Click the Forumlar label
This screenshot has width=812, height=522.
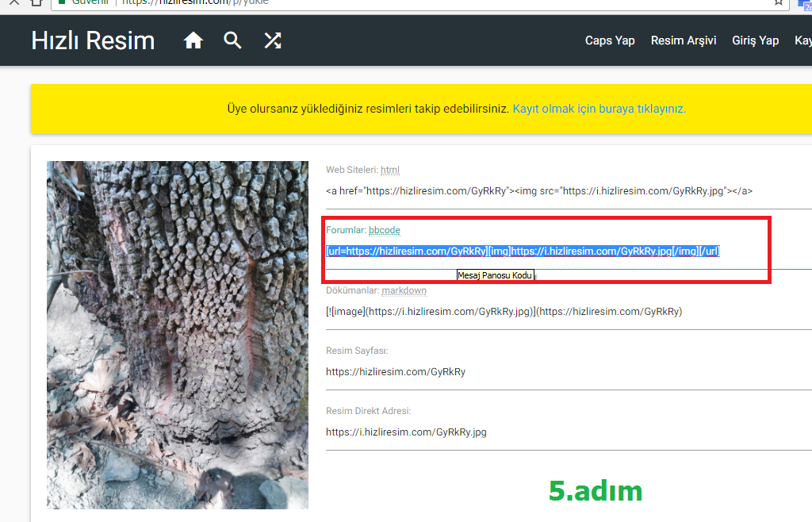tap(346, 230)
